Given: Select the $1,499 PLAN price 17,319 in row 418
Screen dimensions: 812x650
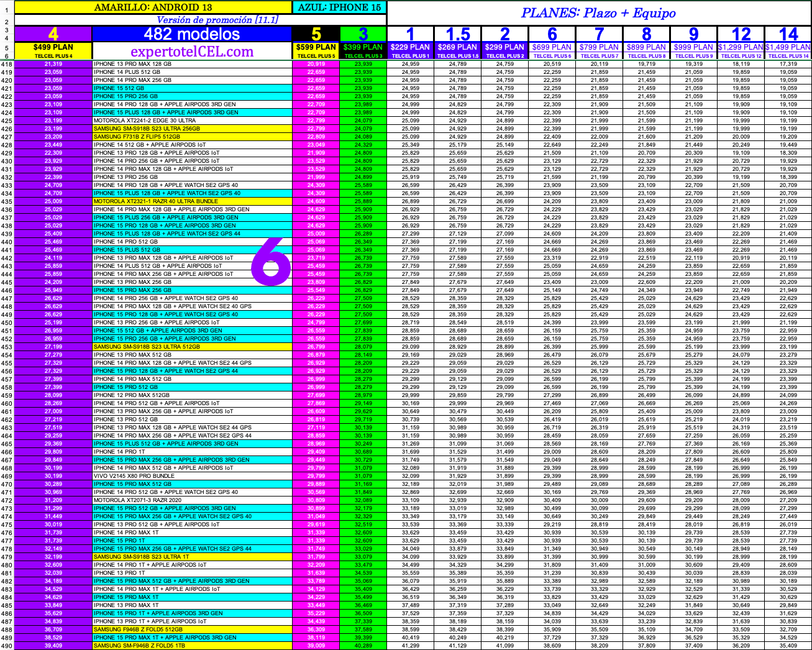Looking at the screenshot, I should [x=788, y=64].
